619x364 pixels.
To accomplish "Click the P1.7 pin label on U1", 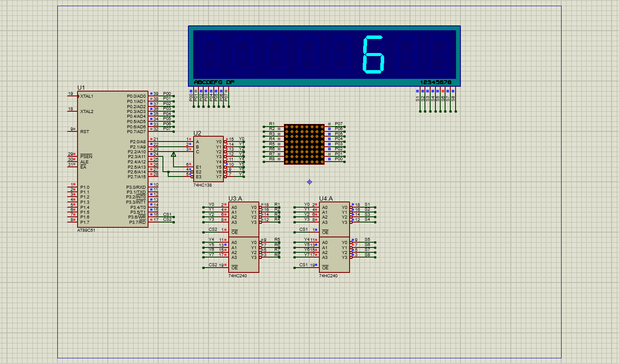I will point(85,222).
